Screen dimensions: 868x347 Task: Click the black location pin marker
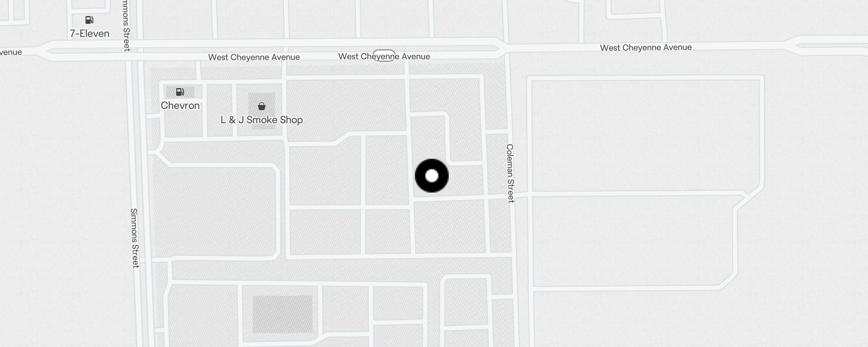(x=432, y=176)
